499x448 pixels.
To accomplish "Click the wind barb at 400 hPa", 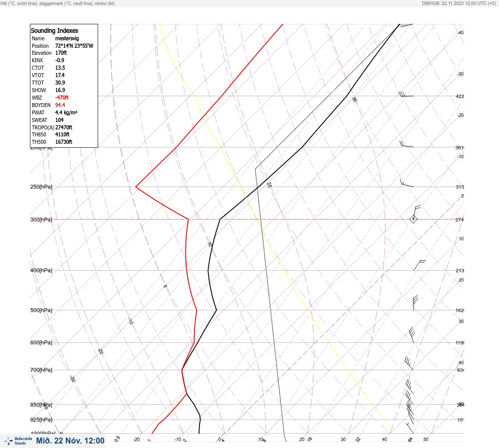I will tap(419, 265).
